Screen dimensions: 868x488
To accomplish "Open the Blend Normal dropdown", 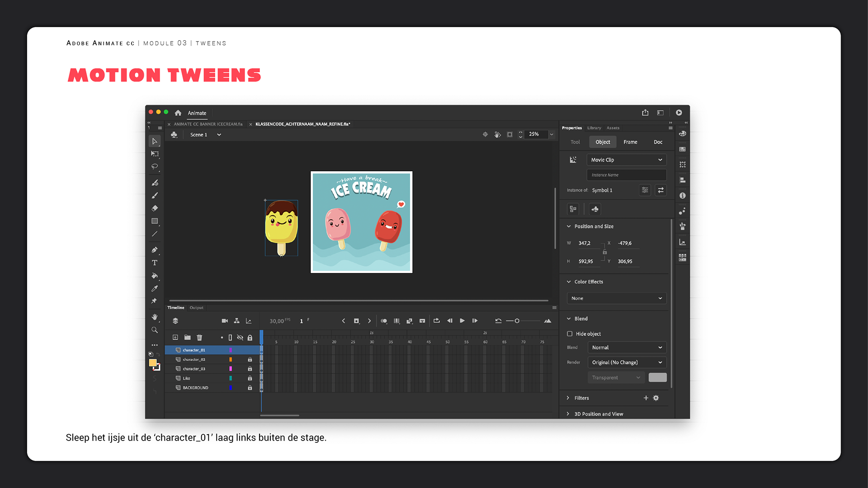I will pyautogui.click(x=626, y=347).
